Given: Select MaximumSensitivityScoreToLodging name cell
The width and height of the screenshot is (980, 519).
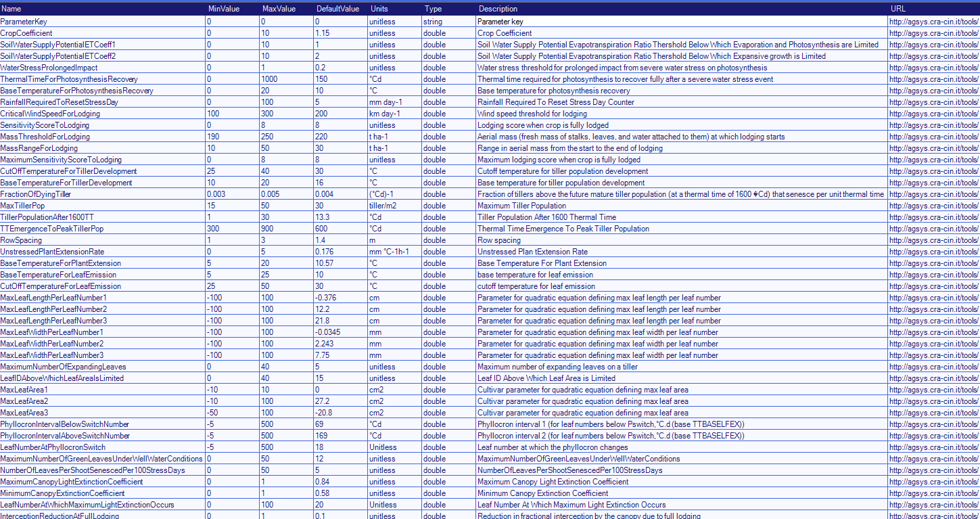Looking at the screenshot, I should click(x=103, y=160).
